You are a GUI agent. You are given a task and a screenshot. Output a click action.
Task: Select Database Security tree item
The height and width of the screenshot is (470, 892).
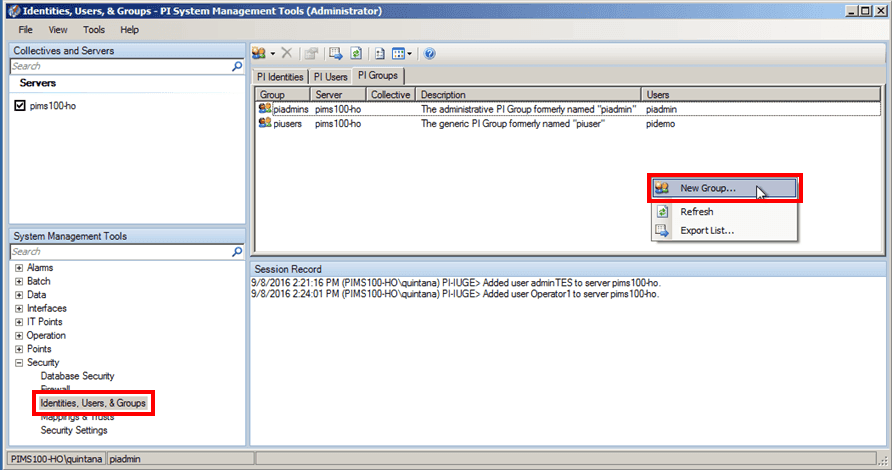tap(77, 376)
